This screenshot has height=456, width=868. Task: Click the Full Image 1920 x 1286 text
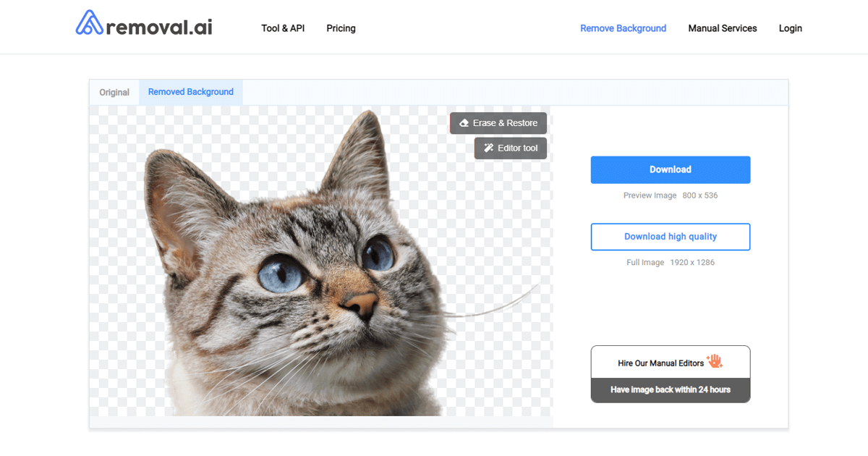(671, 263)
